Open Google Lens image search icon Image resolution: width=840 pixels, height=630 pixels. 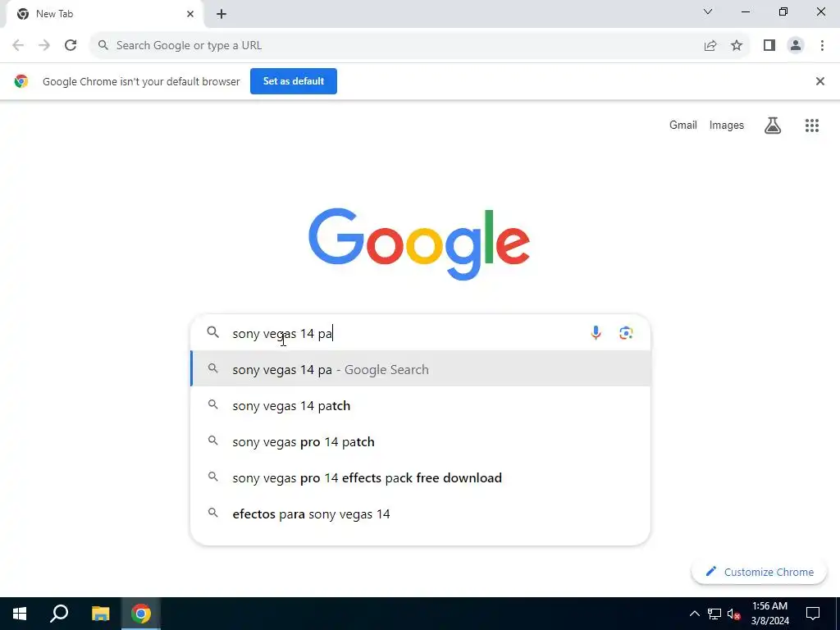[626, 333]
